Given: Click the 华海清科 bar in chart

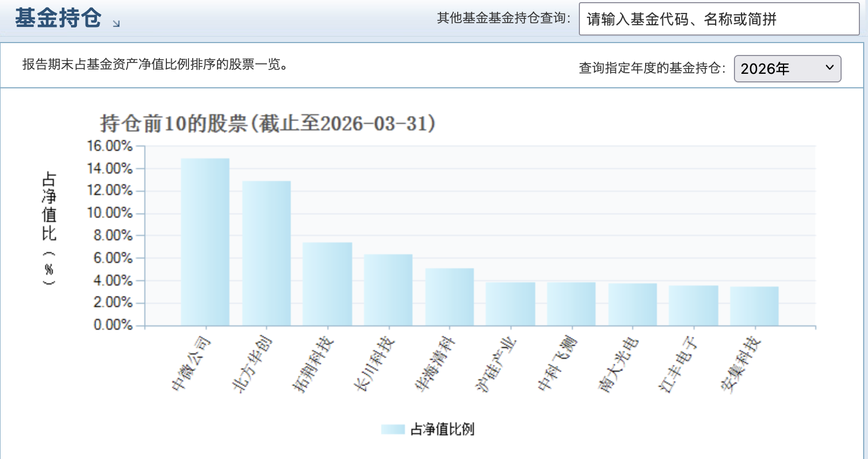Looking at the screenshot, I should (x=450, y=297).
